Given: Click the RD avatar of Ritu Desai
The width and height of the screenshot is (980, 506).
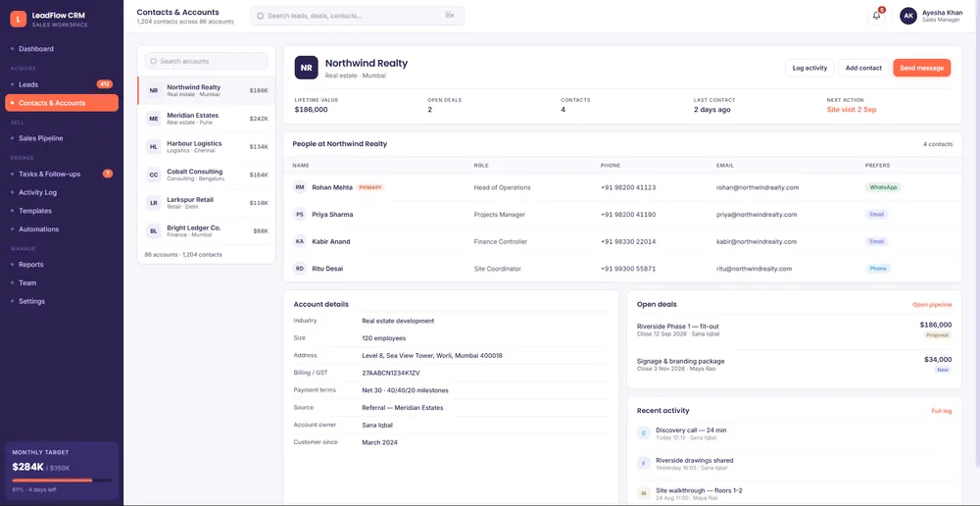Looking at the screenshot, I should (x=300, y=269).
